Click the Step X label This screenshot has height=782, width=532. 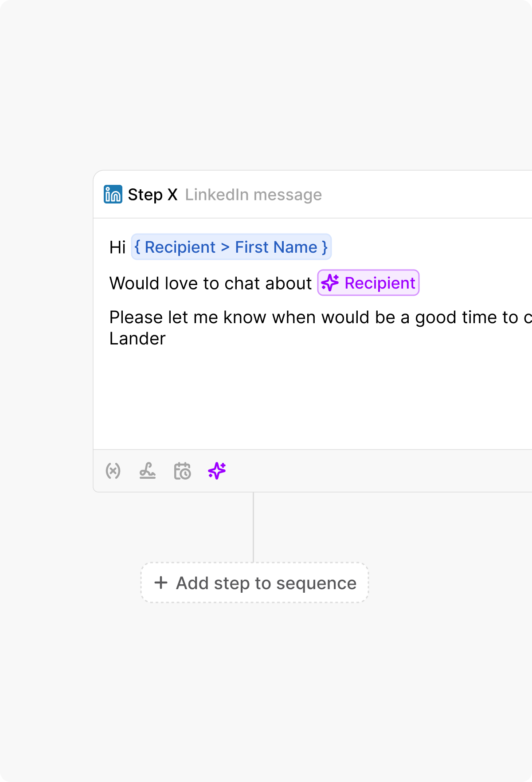[153, 194]
